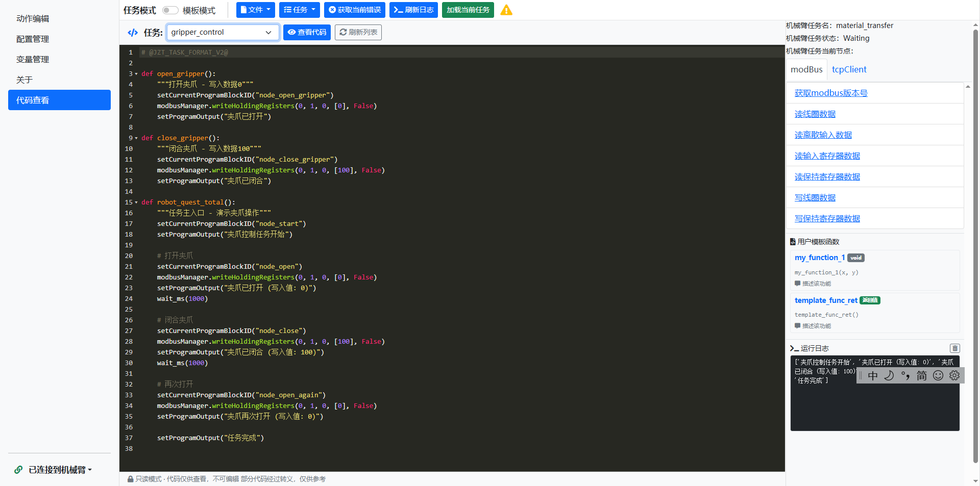This screenshot has height=486, width=980.
Task: Click the 机械臂任务状态: Waiting text
Action: [x=827, y=38]
